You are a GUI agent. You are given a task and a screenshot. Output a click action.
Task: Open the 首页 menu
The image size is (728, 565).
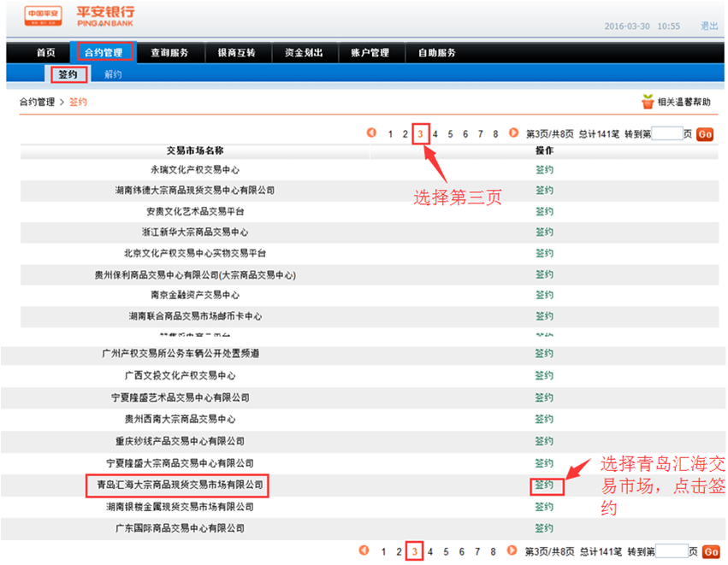tap(46, 52)
